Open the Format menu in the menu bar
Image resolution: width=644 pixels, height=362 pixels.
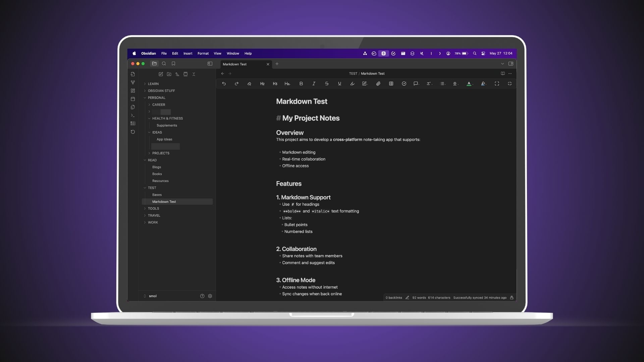(203, 53)
